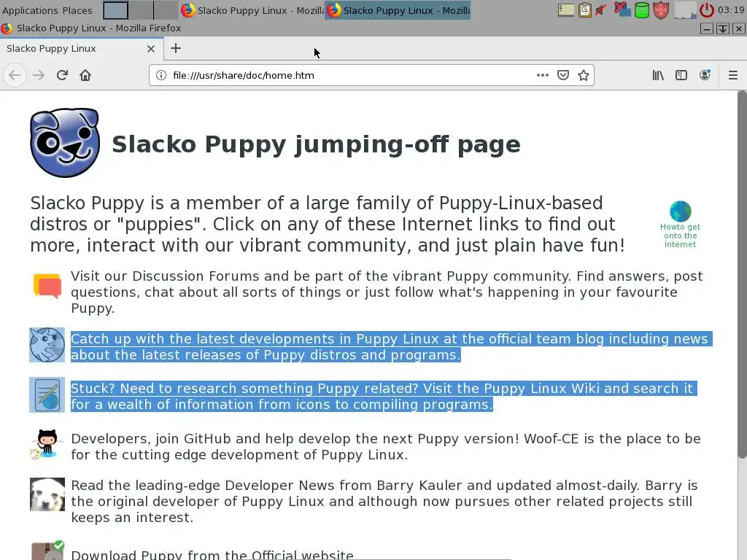Open the CPU load graph monitor

[x=686, y=10]
